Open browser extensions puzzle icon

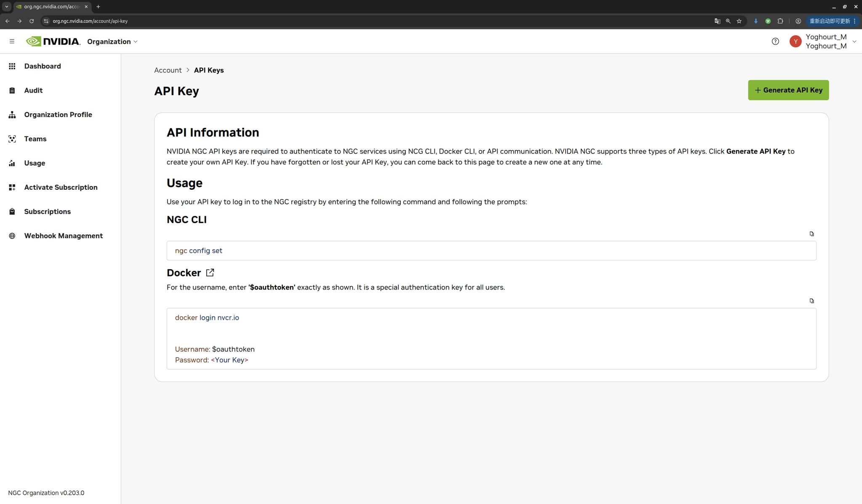(x=780, y=21)
